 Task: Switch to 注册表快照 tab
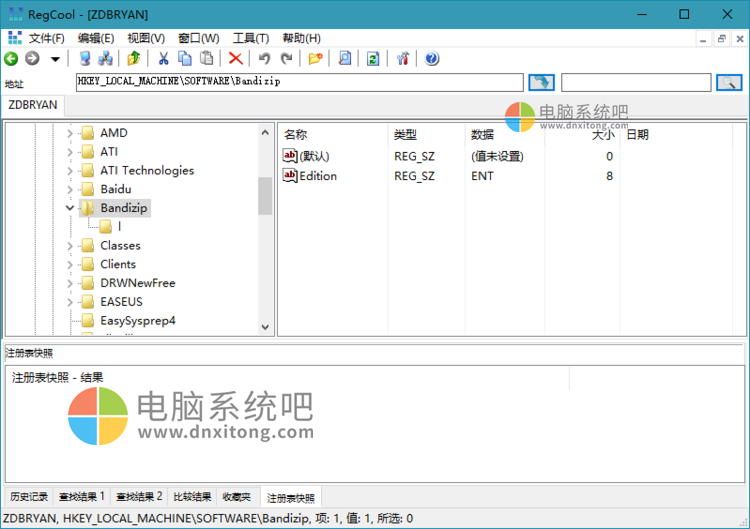tap(291, 498)
